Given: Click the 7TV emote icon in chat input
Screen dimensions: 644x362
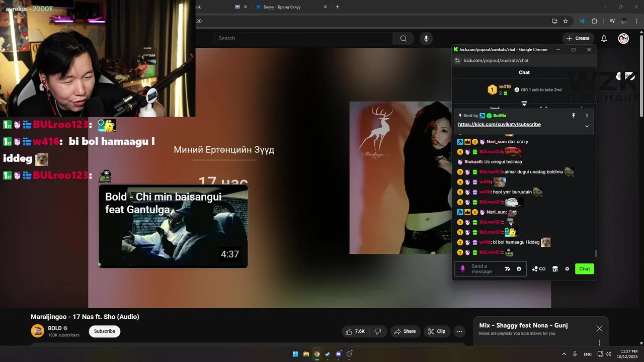Looking at the screenshot, I should coord(508,269).
